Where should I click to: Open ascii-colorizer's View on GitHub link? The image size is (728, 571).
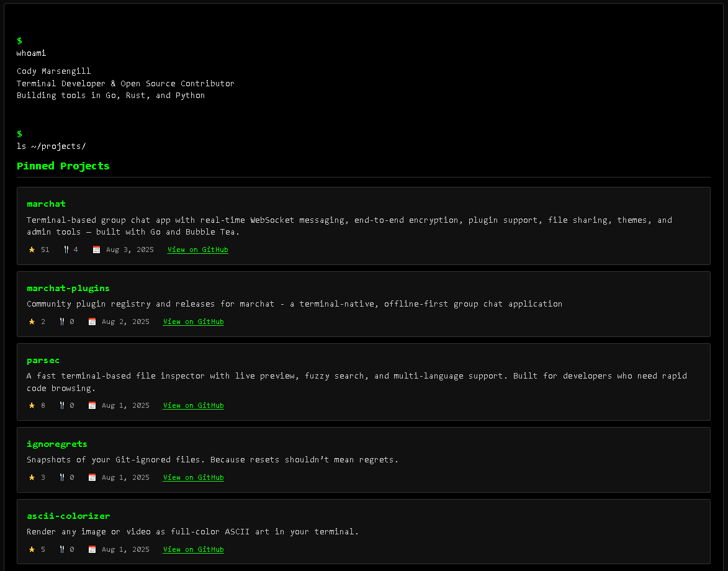click(193, 549)
